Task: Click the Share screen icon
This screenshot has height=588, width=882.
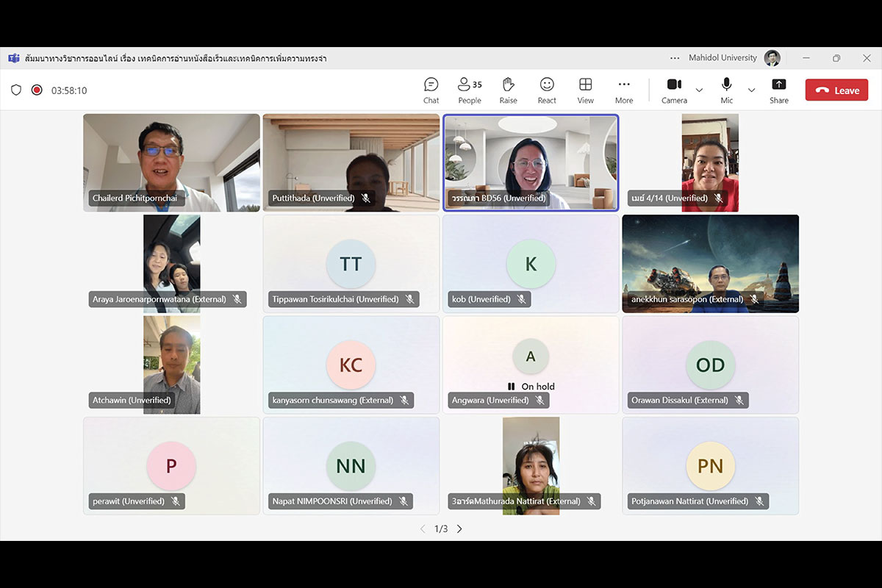Action: pos(779,90)
